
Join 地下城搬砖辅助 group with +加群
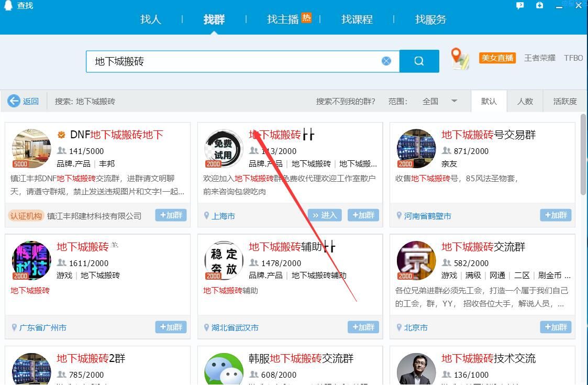(363, 327)
